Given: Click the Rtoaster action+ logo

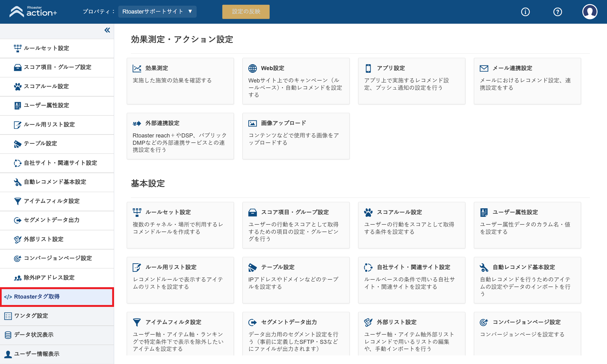Looking at the screenshot, I should tap(33, 12).
